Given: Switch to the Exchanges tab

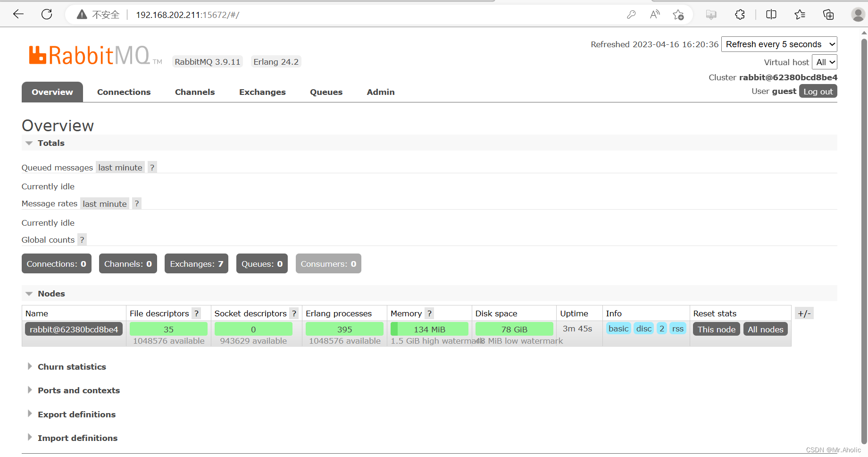Looking at the screenshot, I should (262, 92).
